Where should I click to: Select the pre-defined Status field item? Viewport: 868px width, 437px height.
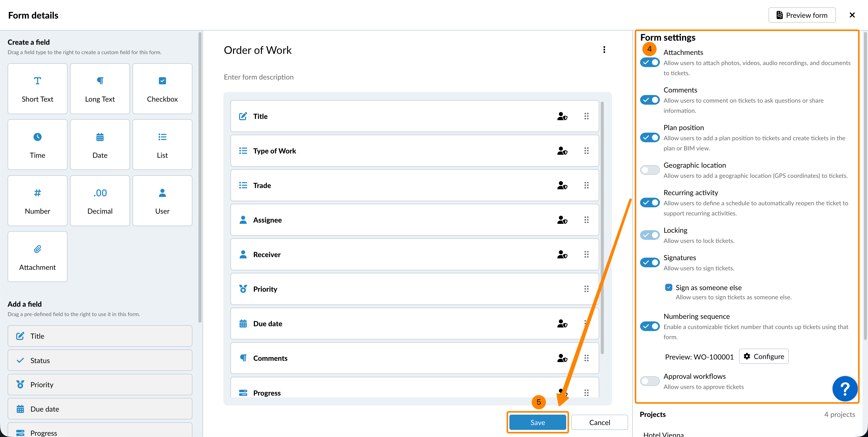click(x=100, y=360)
